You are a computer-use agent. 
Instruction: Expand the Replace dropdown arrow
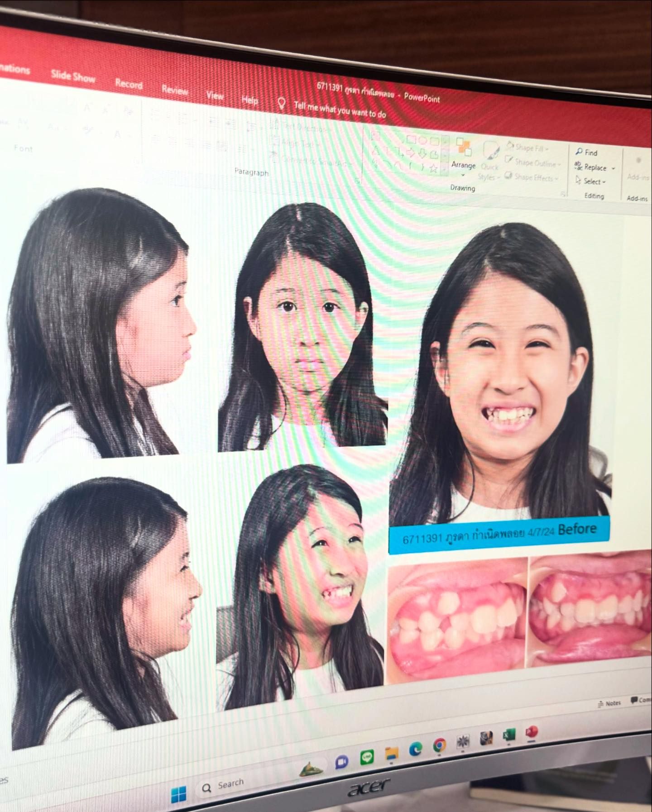tap(614, 168)
